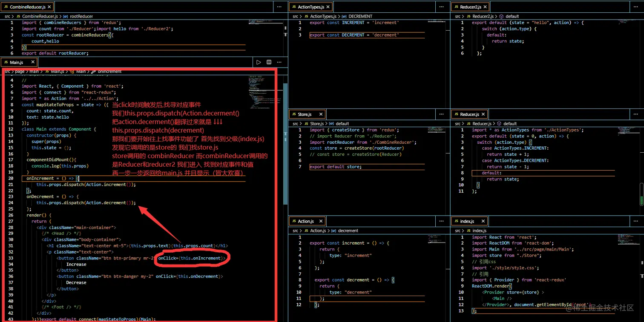Click 'type: "decrement"' in Action.js
The image size is (644, 322).
(x=351, y=292)
